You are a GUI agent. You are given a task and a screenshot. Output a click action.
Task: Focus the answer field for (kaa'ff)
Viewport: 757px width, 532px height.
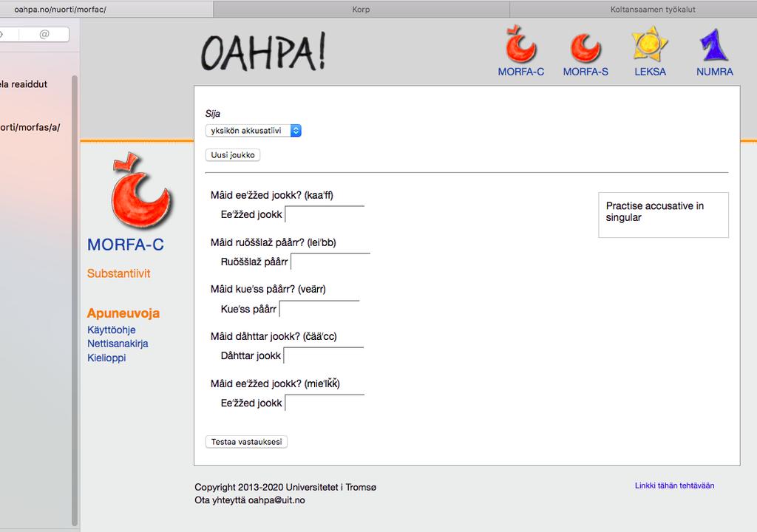[325, 214]
